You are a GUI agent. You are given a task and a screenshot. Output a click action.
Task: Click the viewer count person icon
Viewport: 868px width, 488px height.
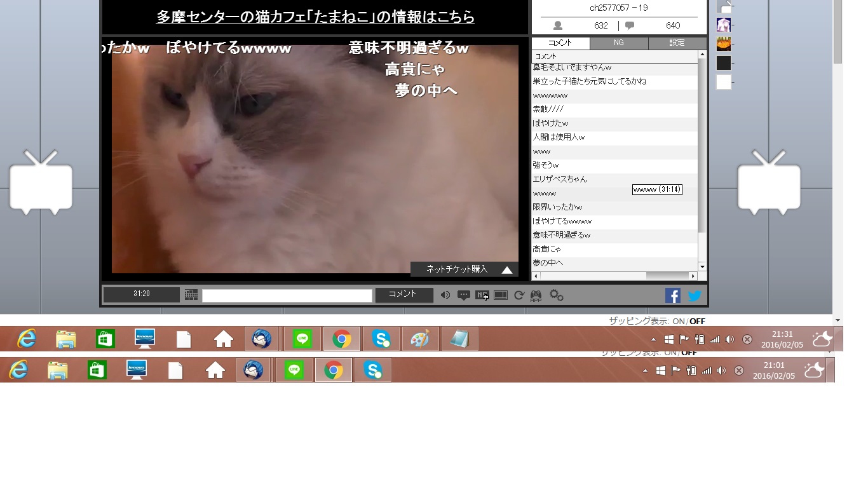point(558,25)
